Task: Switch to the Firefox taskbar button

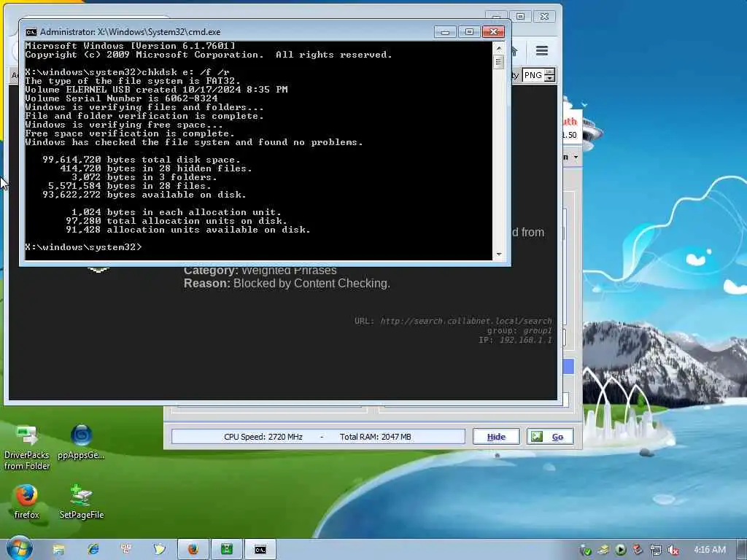Action: coord(193,550)
